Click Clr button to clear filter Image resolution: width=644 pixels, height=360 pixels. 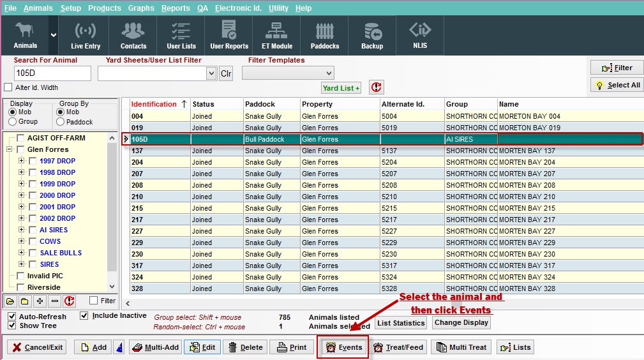(x=226, y=73)
